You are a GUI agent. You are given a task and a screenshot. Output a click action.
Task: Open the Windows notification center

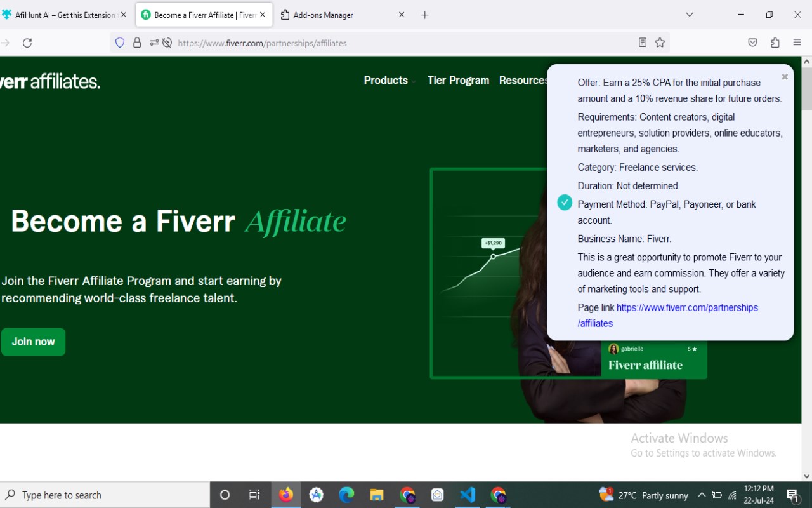click(792, 495)
